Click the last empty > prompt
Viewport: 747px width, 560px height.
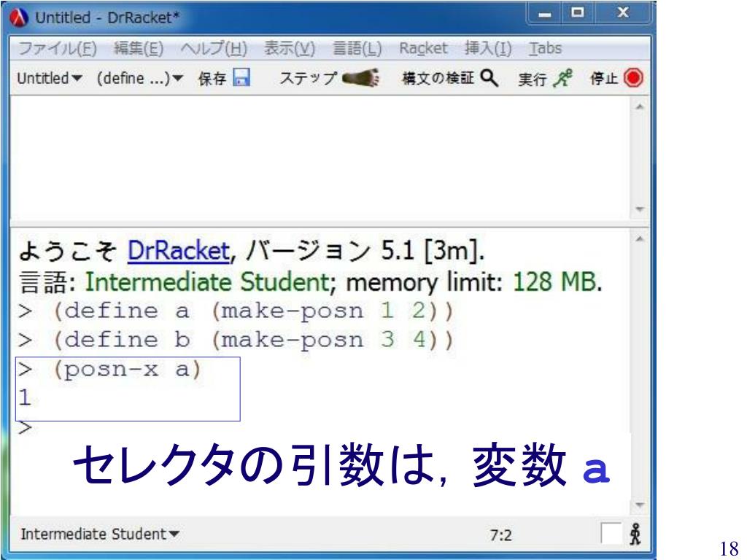tap(26, 427)
